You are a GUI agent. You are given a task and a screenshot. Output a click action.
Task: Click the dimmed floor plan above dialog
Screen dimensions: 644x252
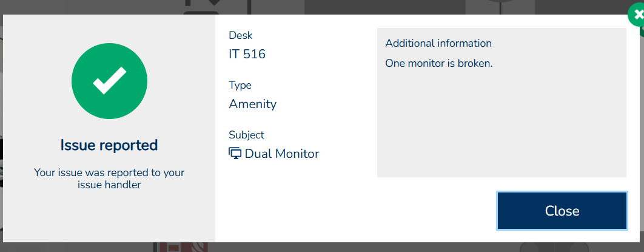[364, 7]
